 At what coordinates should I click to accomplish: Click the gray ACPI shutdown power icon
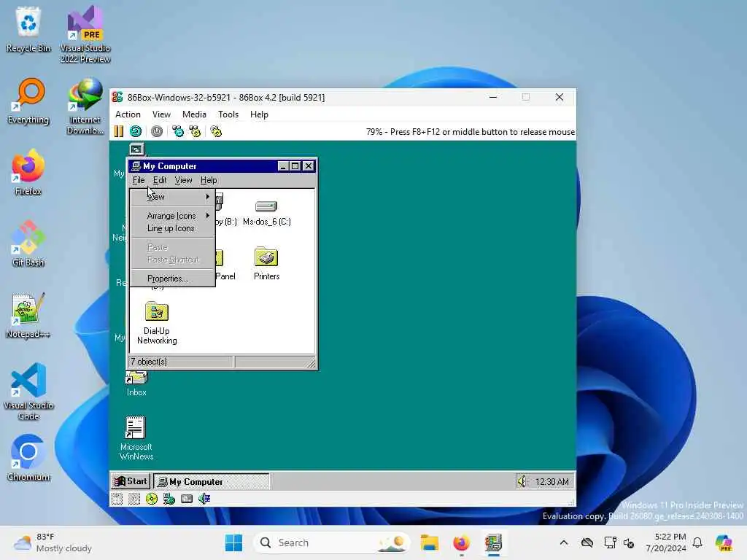pos(157,131)
